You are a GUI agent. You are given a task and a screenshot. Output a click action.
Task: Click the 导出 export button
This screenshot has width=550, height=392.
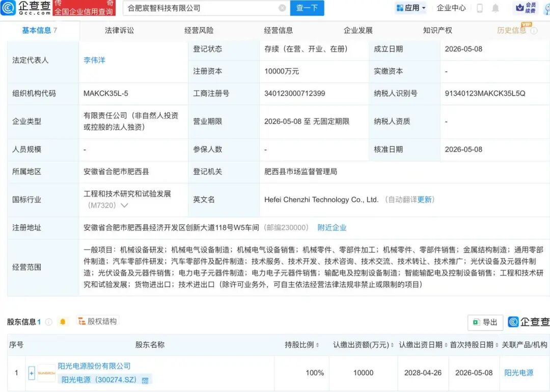pos(485,322)
